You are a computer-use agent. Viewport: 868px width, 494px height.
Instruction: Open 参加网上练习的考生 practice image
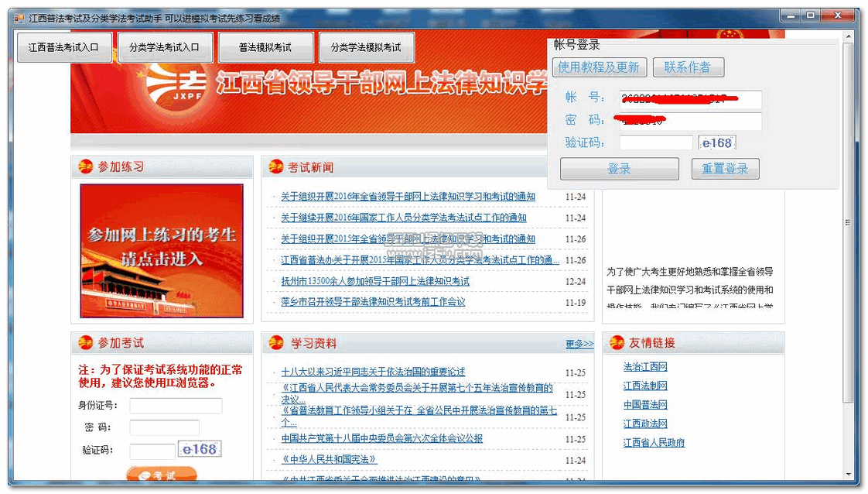point(162,251)
